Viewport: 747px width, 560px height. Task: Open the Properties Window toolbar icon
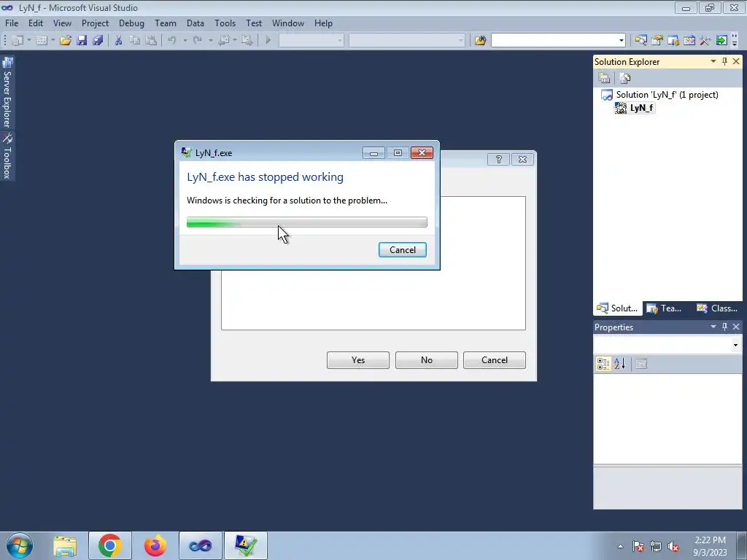coord(657,41)
